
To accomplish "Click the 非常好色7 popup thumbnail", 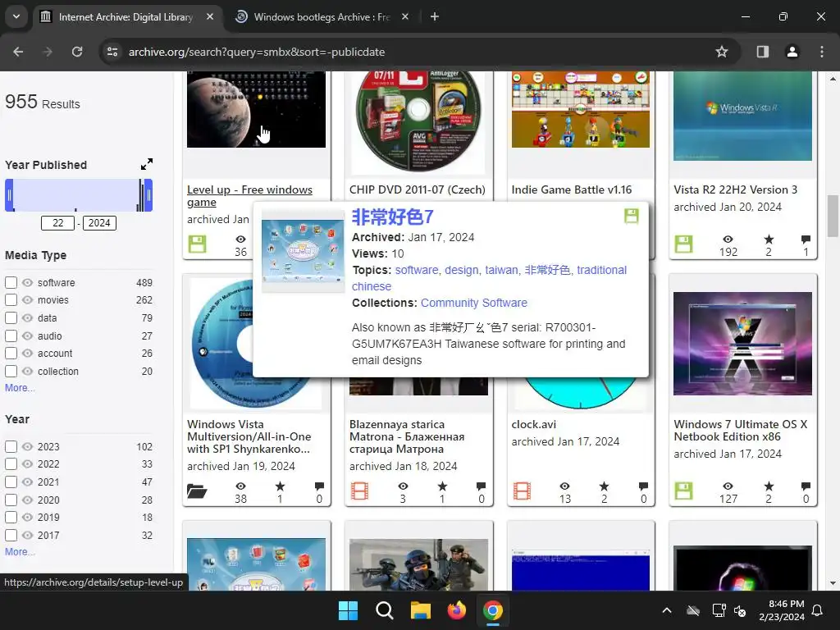I will tap(303, 251).
